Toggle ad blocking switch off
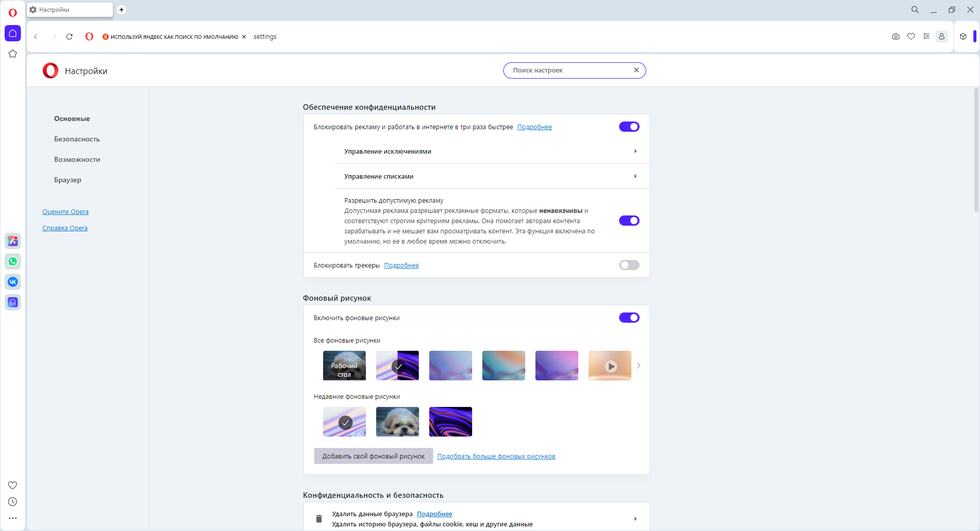This screenshot has width=980, height=531. coord(629,127)
